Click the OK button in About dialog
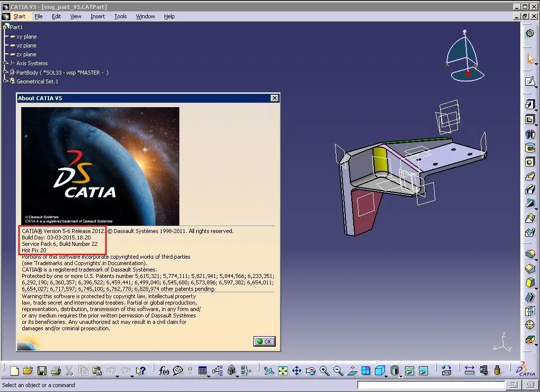This screenshot has height=392, width=540. coord(264,341)
